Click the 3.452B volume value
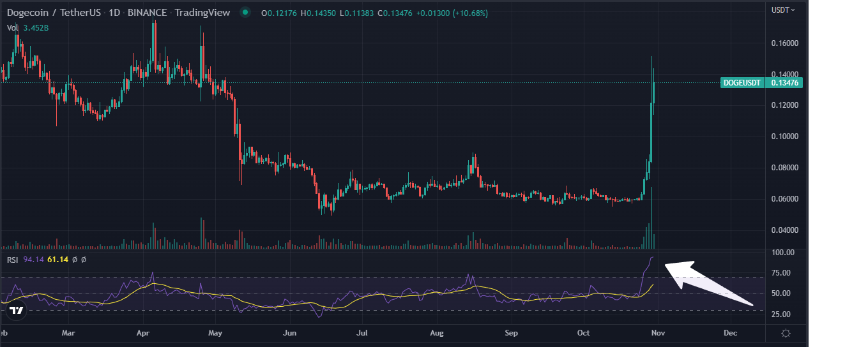This screenshot has width=868, height=347. (36, 27)
